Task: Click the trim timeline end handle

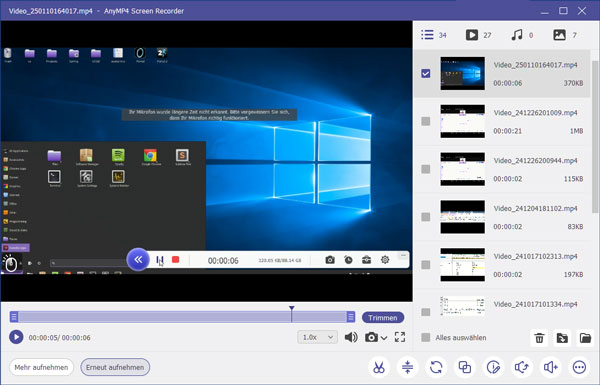Action: tap(351, 316)
